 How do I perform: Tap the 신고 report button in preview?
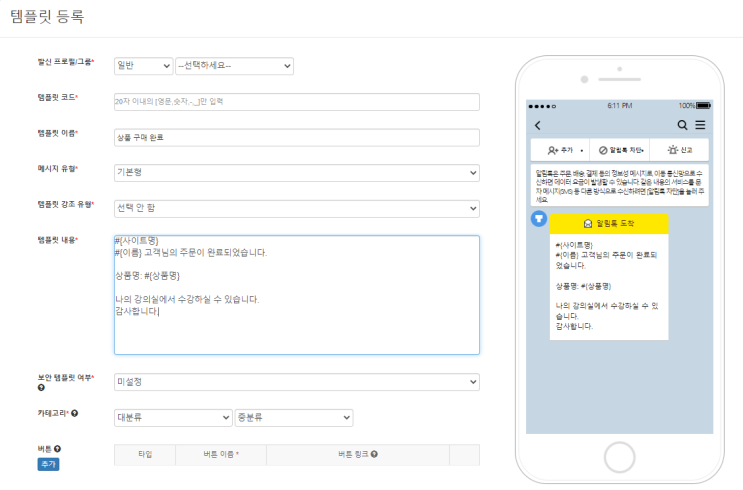680,150
